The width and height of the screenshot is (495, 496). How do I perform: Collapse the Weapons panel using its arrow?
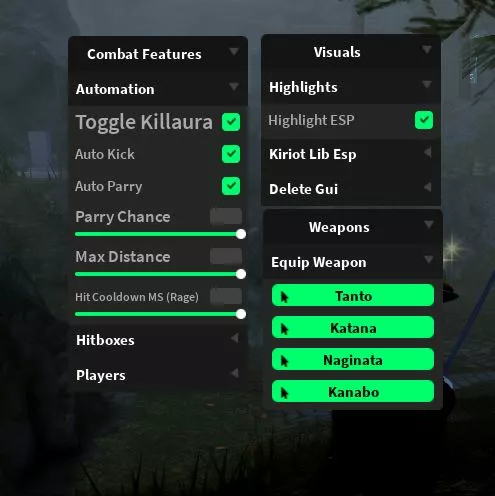[x=429, y=224]
